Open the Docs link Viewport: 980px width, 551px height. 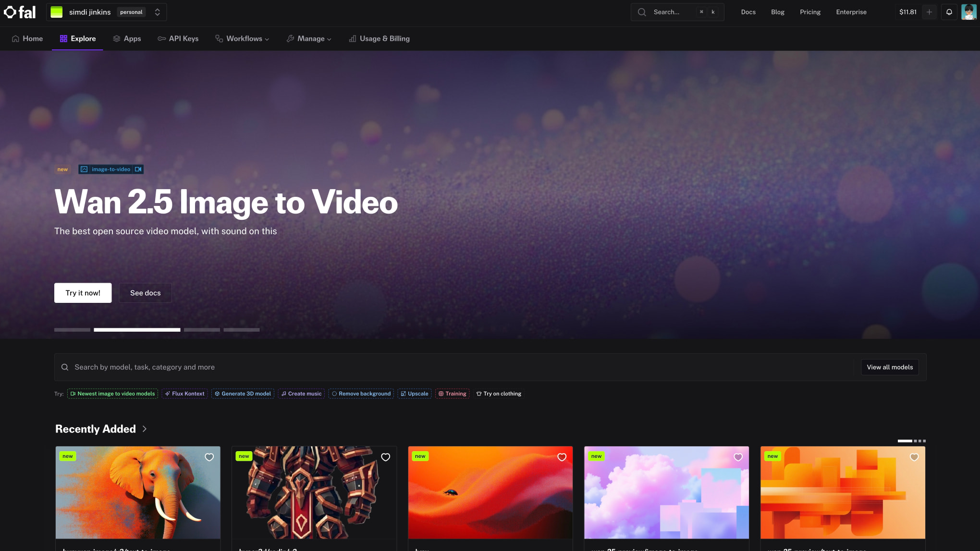(748, 12)
